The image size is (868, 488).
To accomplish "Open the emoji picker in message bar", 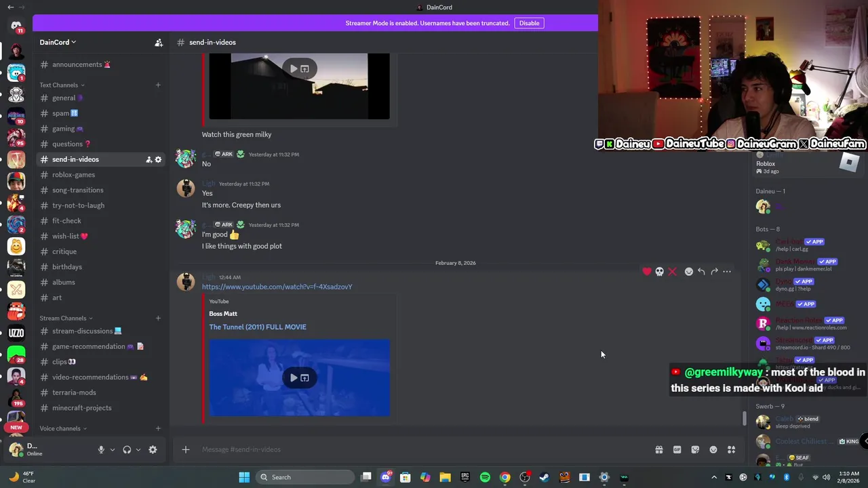I will pos(713,449).
